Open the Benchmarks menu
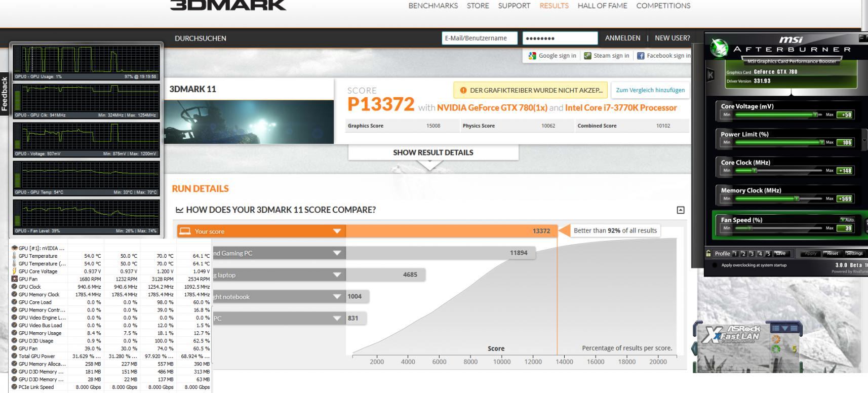The width and height of the screenshot is (868, 393). (x=433, y=6)
